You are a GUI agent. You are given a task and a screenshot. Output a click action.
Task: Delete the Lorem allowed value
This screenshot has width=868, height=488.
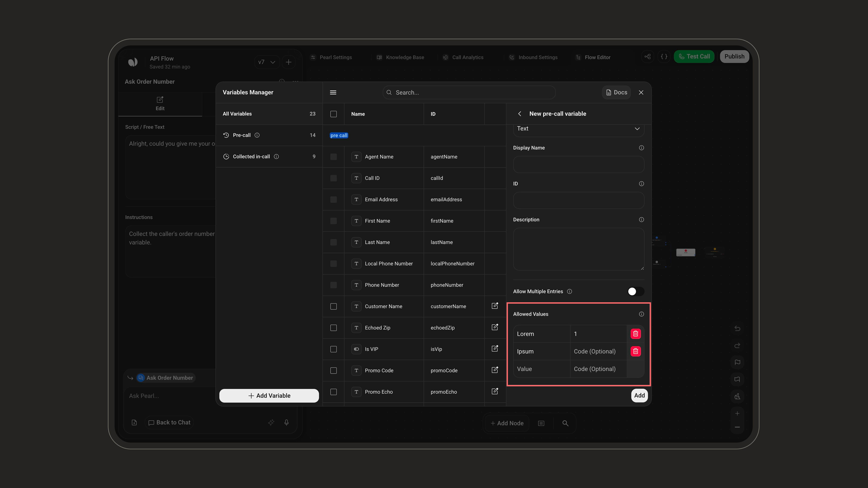(636, 334)
